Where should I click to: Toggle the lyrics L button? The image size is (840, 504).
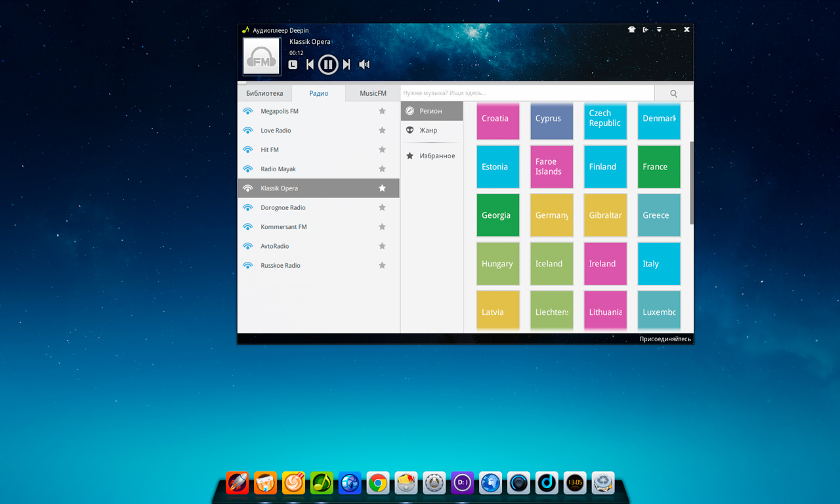[x=293, y=64]
